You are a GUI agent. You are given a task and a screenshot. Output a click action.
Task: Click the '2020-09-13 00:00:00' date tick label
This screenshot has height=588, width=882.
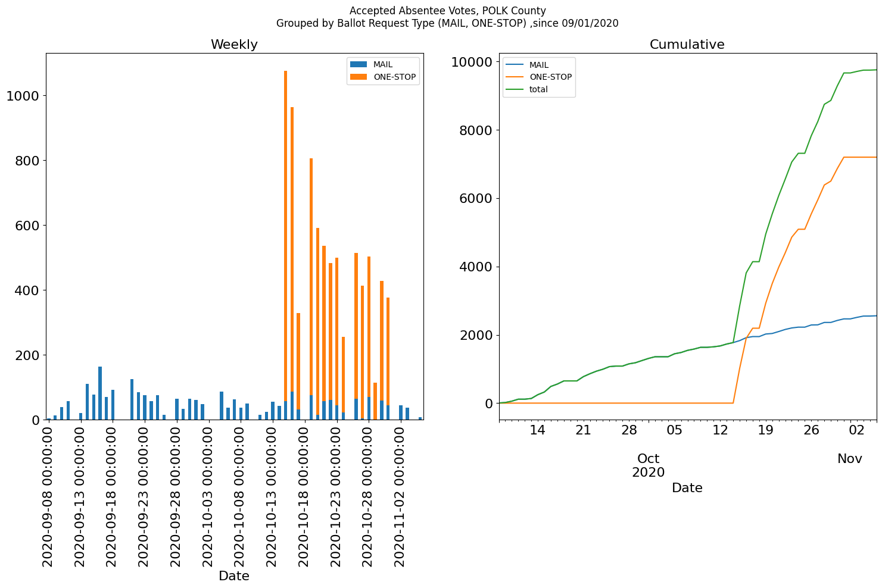click(80, 497)
